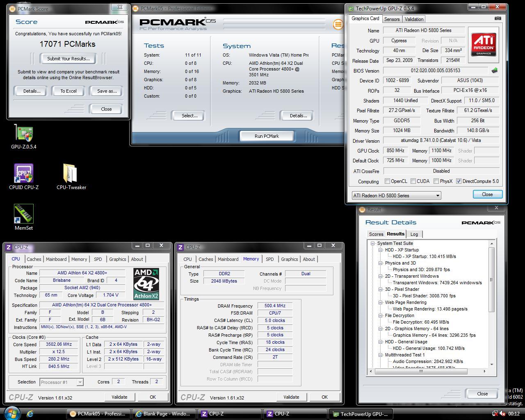The width and height of the screenshot is (525, 420).
Task: Select the 'File Decryption: 60.495 MB/s' row
Action: click(421, 322)
